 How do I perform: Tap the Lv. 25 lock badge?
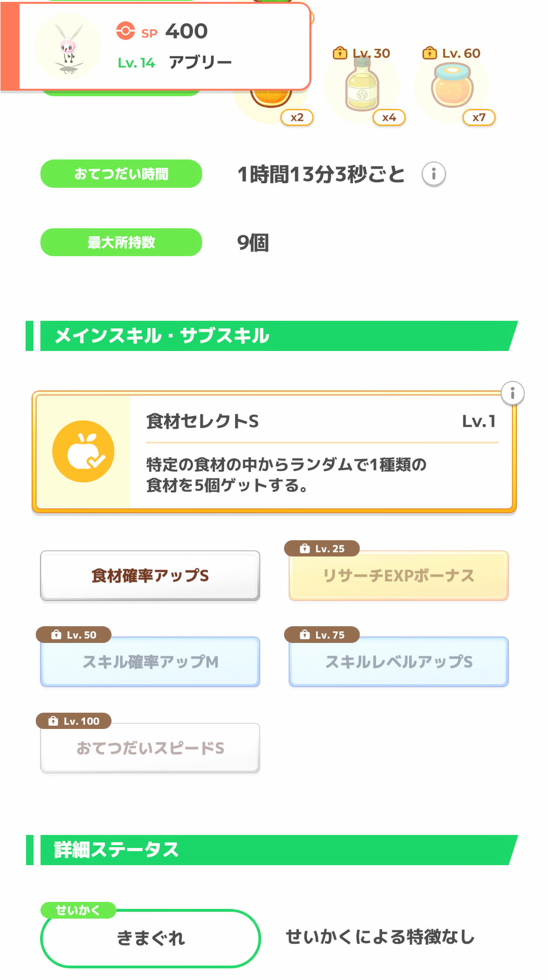322,549
